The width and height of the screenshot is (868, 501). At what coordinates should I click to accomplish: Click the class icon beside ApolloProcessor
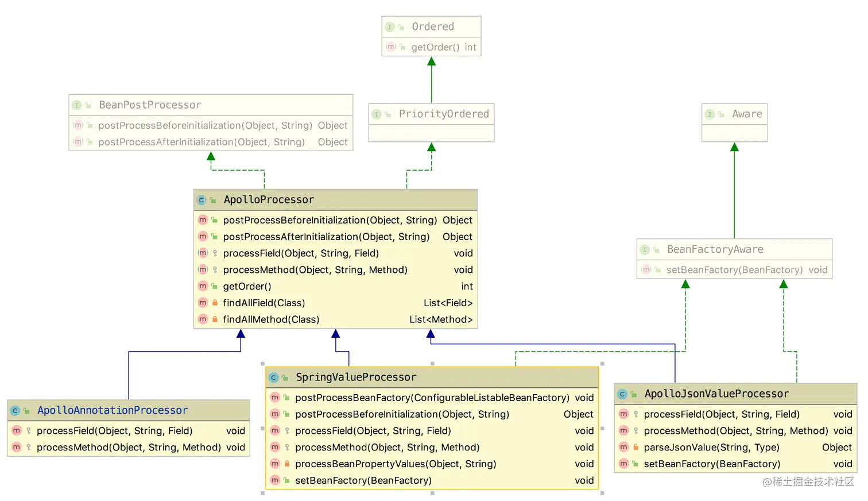[x=201, y=200]
